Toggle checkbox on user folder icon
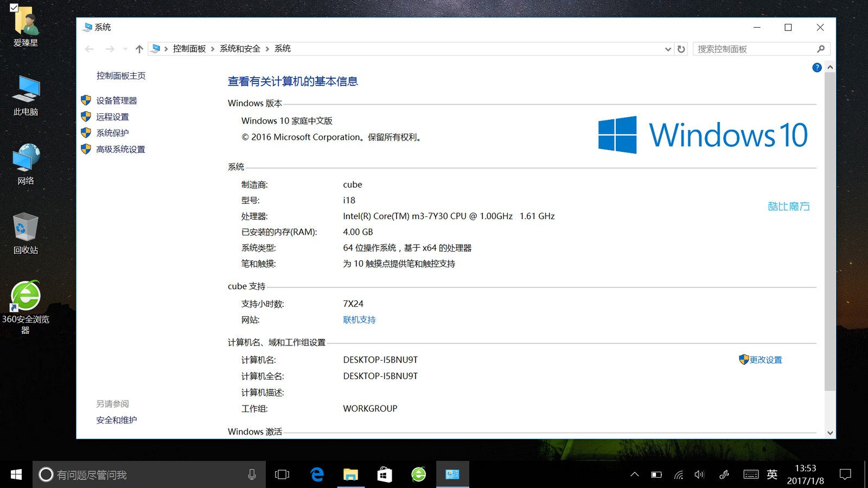This screenshot has height=488, width=868. (x=14, y=8)
